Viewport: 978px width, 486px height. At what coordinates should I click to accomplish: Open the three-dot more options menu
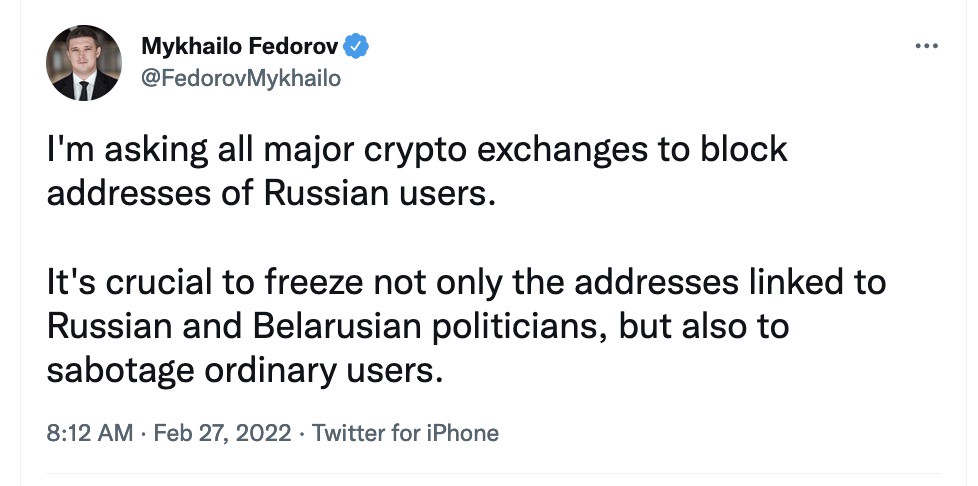(926, 45)
